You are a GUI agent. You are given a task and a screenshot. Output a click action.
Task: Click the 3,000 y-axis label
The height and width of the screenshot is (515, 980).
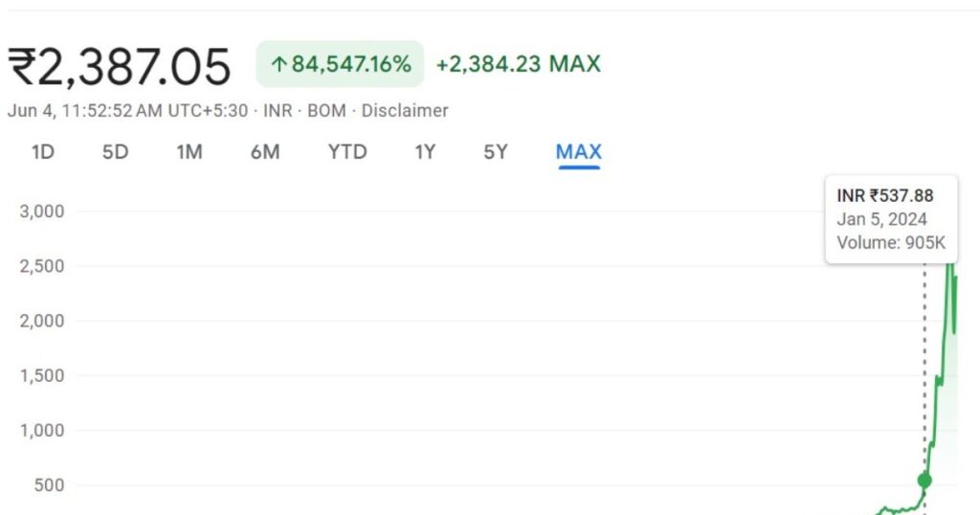click(x=42, y=212)
